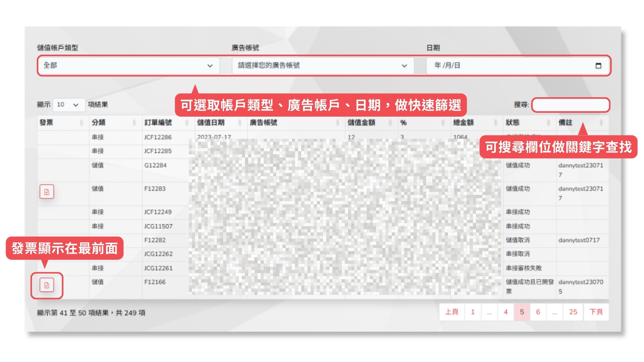Click 下頁 next page button

(x=596, y=312)
